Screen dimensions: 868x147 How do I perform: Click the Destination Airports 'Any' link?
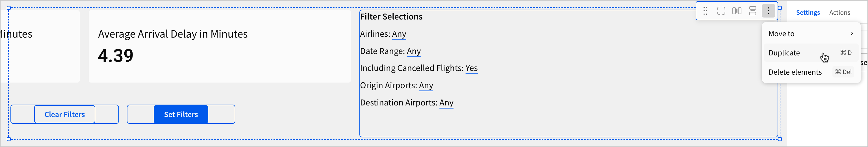tap(446, 103)
